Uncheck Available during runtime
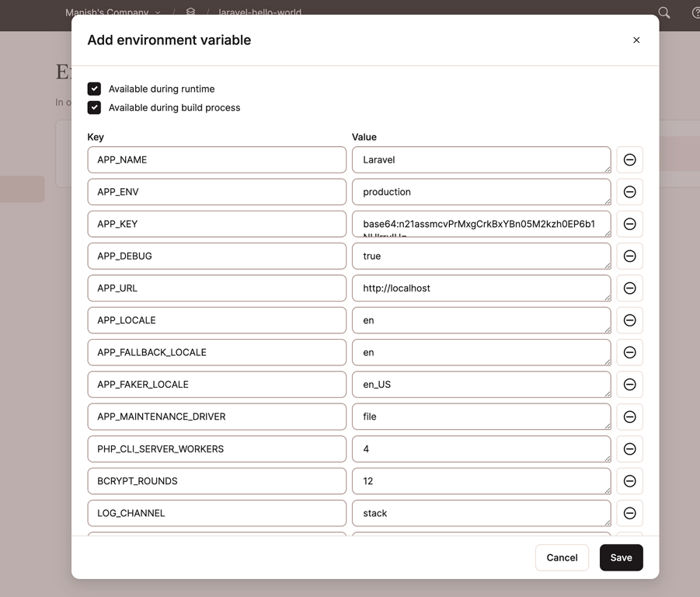 point(94,89)
